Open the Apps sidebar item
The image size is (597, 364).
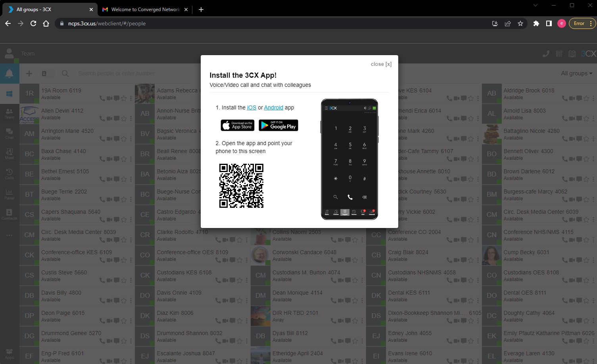10,354
